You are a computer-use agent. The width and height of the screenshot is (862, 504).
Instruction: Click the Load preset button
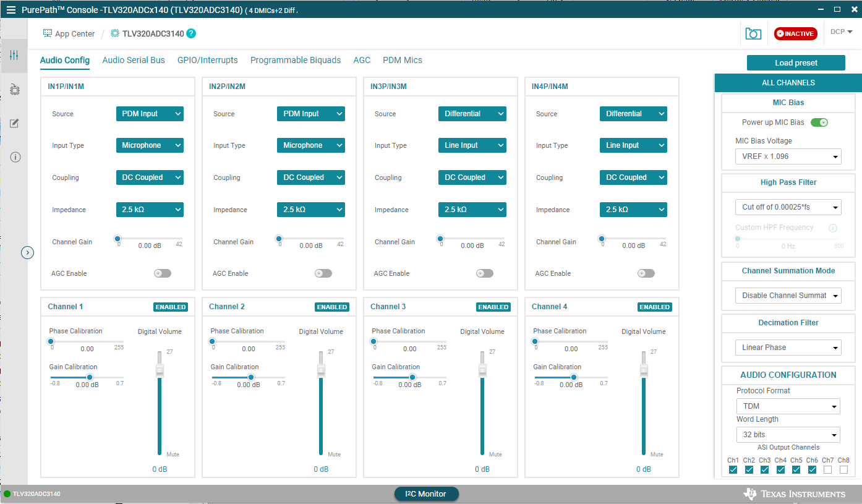click(796, 63)
